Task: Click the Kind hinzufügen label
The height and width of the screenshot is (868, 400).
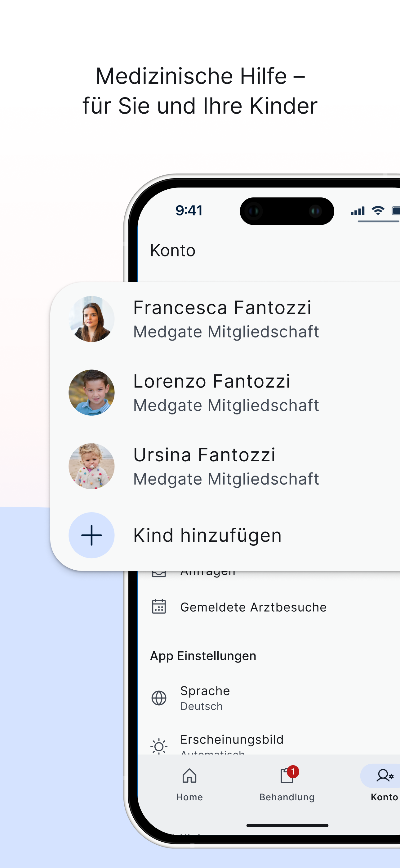Action: coord(207,535)
